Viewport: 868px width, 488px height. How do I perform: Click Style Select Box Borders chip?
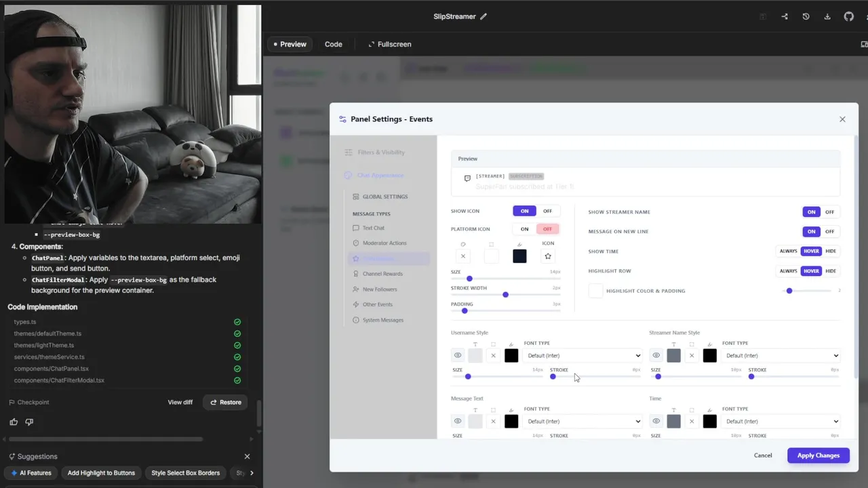(185, 473)
